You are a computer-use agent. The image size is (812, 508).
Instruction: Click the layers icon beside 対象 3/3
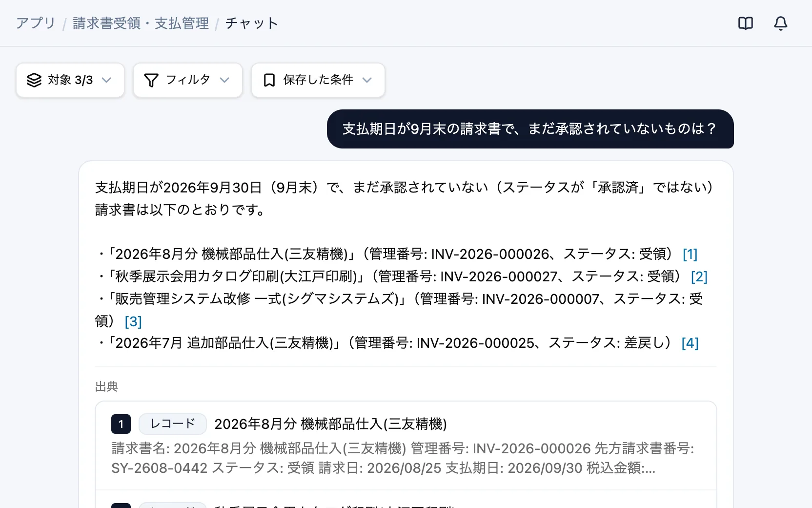tap(34, 80)
